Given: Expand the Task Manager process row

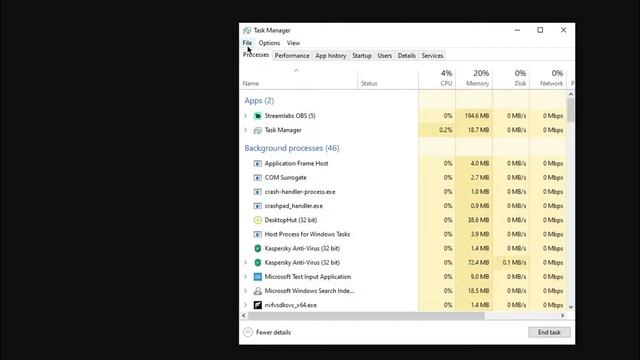Looking at the screenshot, I should (245, 130).
